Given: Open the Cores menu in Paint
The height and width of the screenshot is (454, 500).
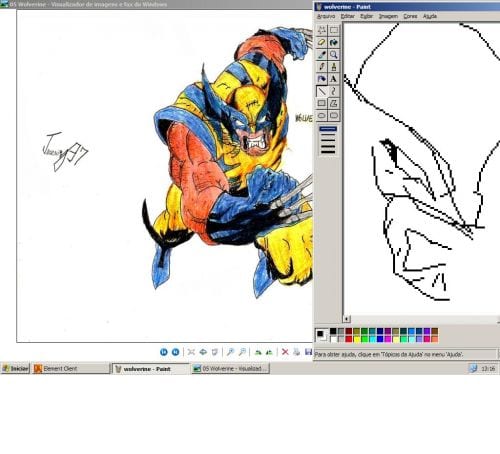Looking at the screenshot, I should 410,16.
